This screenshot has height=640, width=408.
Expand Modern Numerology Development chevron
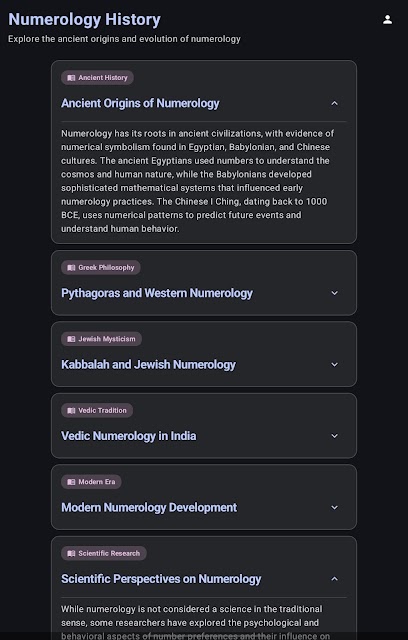pos(335,507)
